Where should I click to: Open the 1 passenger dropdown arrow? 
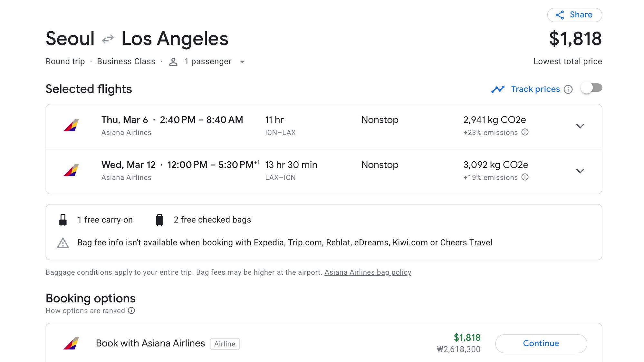(x=242, y=62)
